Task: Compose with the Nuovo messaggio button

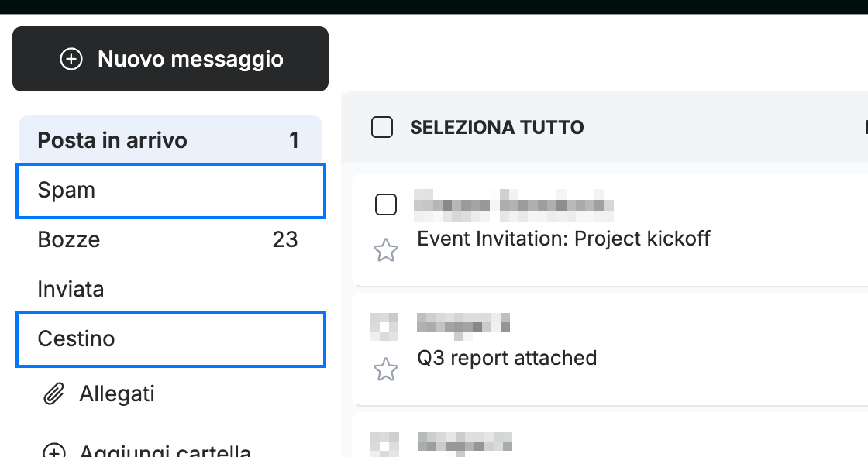Action: 170,59
